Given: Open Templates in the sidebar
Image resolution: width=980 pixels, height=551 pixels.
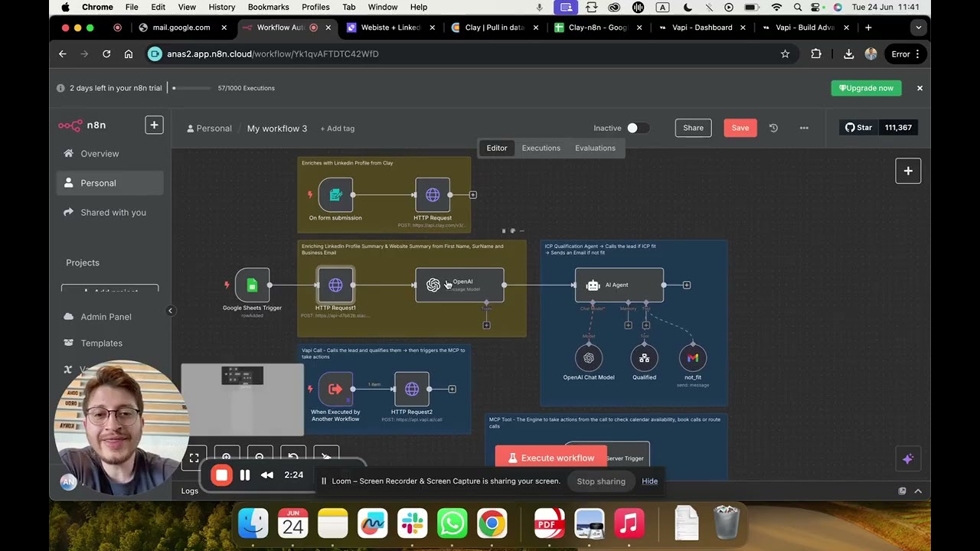Looking at the screenshot, I should [109, 343].
